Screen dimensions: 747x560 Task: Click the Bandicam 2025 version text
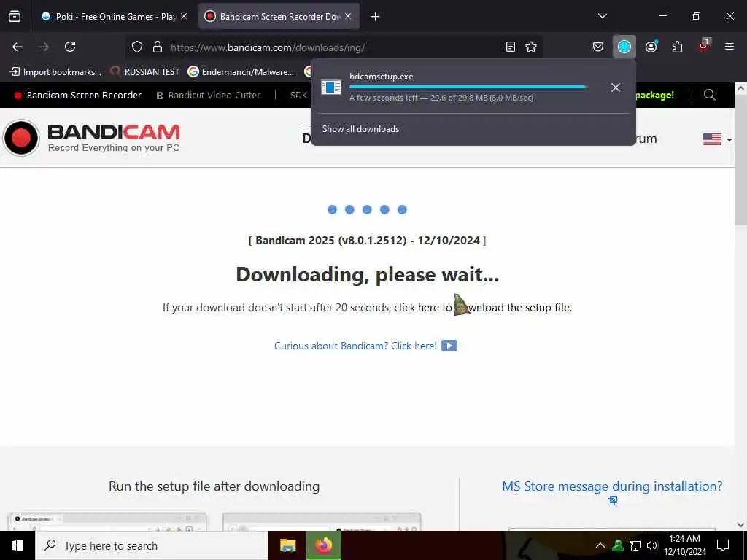click(368, 240)
